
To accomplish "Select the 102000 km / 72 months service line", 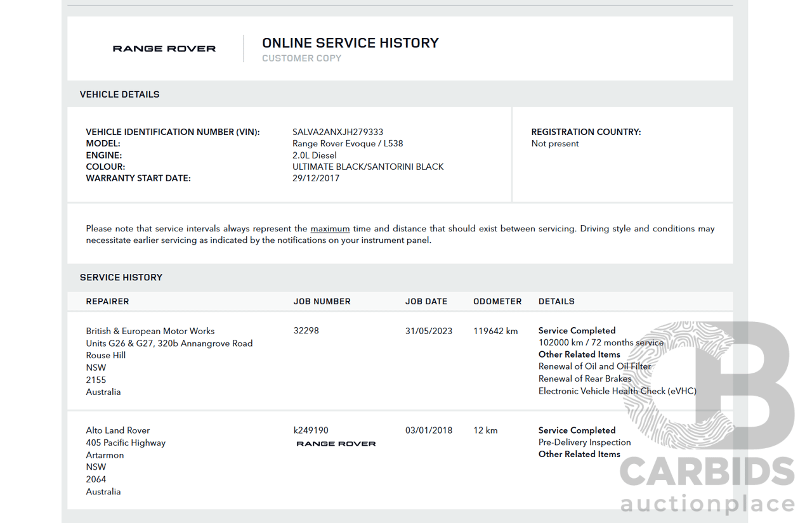I will pos(601,343).
